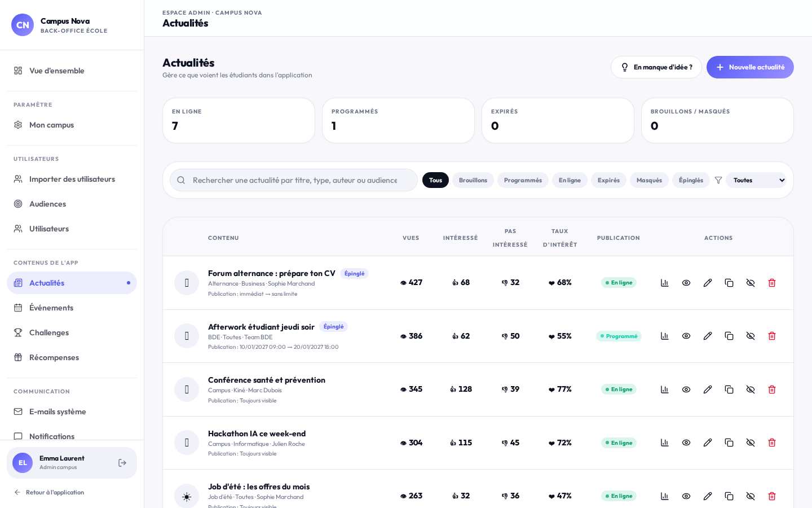Edit Afterwork étudiant jeudi soir
Screen dimensions: 812x508
coord(708,336)
